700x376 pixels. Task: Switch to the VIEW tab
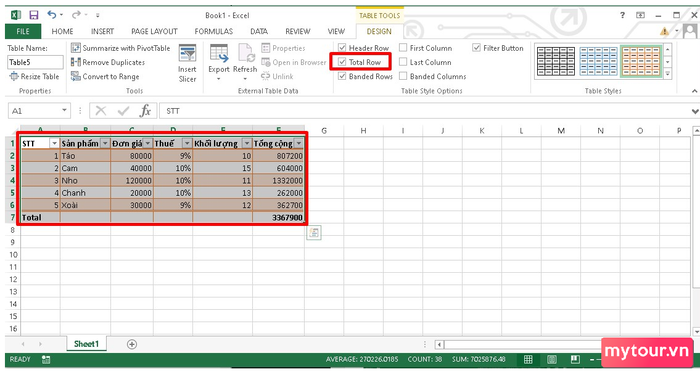(336, 31)
